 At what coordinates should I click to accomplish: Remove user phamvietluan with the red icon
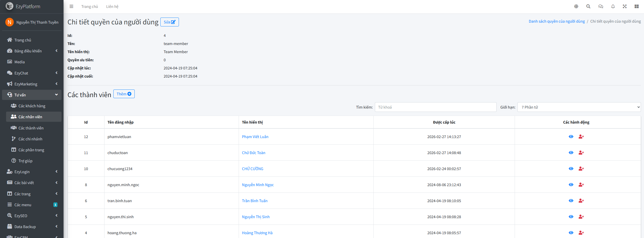point(581,137)
